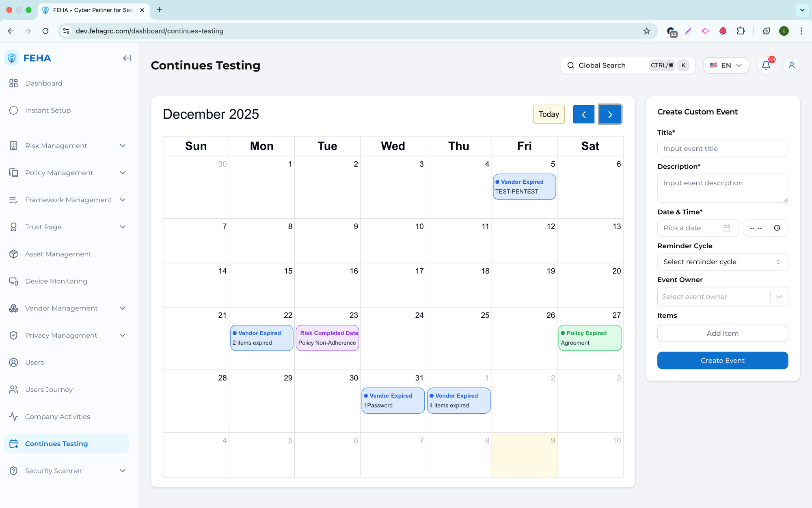812x508 pixels.
Task: Jump to Today in calendar
Action: coord(549,114)
